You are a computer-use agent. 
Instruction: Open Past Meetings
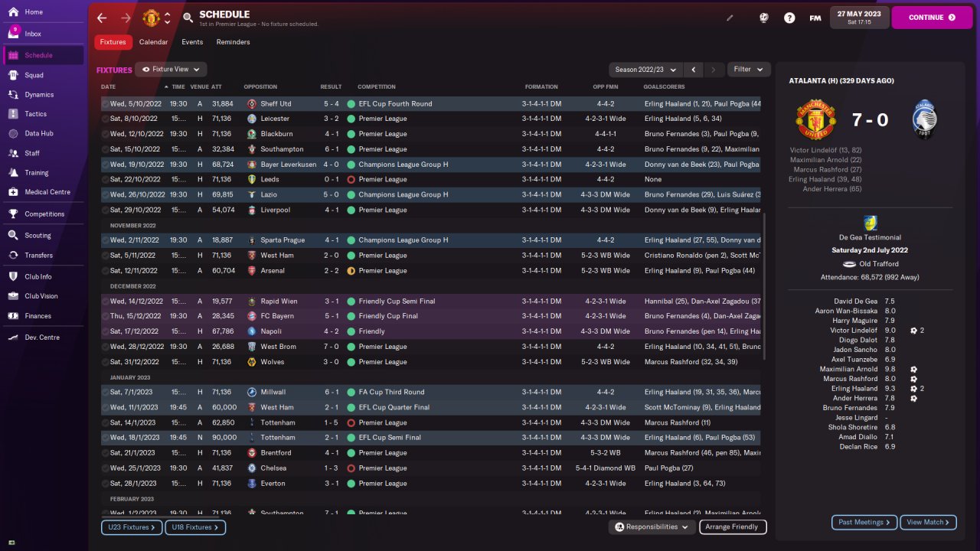864,523
